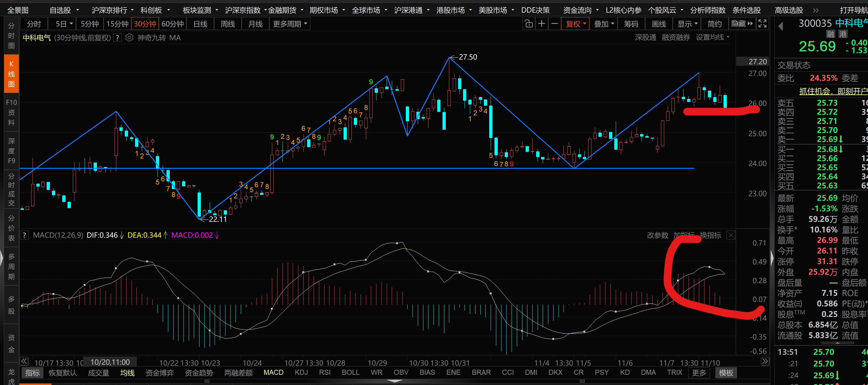
Task: Open indicator settings via the gear icon
Action: coord(129,38)
